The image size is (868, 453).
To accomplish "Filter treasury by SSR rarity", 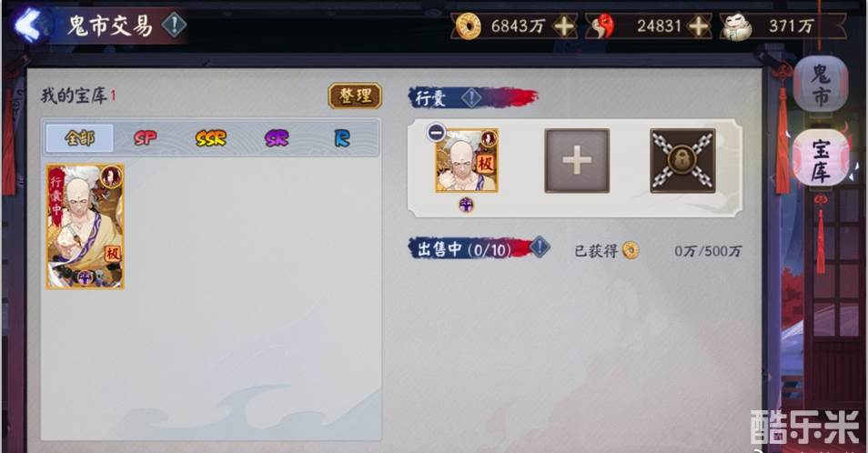I will coord(211,137).
